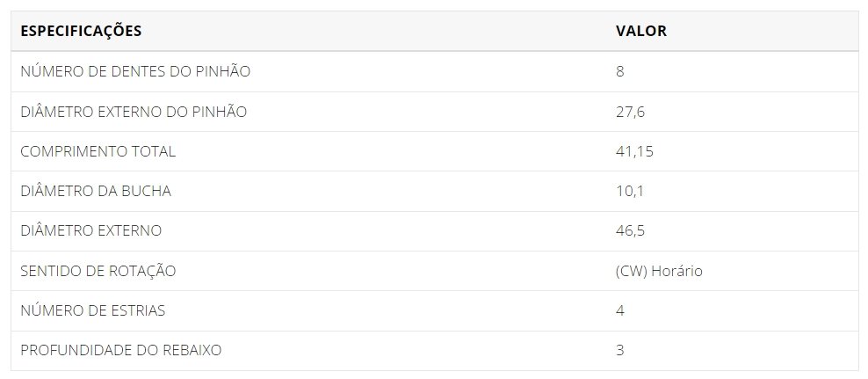The width and height of the screenshot is (868, 379).
Task: Click the 41,15 value cell
Action: [x=634, y=152]
